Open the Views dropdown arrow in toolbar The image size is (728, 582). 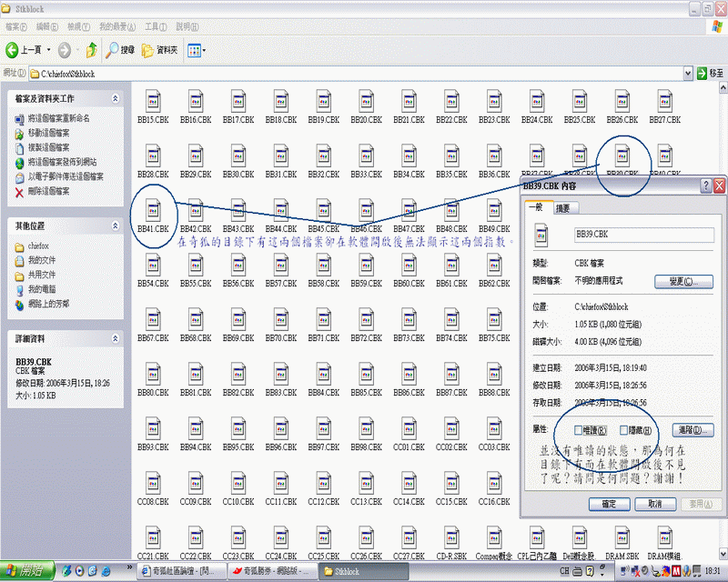pyautogui.click(x=204, y=50)
